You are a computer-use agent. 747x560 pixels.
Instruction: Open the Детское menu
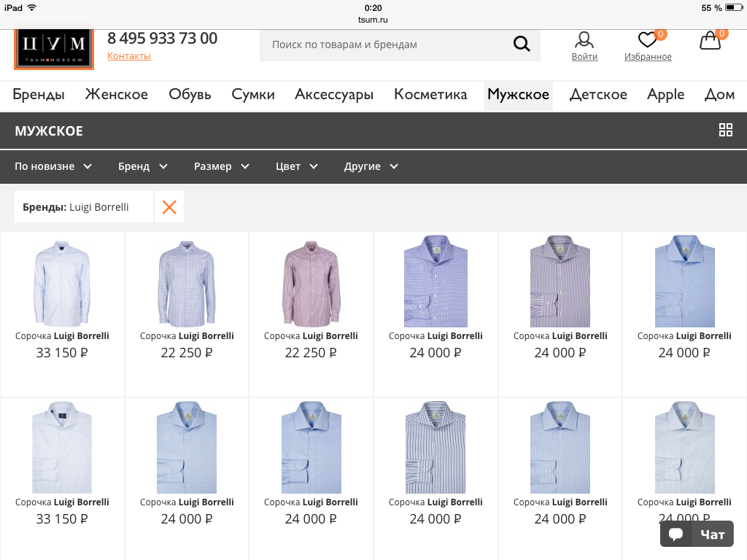(598, 94)
